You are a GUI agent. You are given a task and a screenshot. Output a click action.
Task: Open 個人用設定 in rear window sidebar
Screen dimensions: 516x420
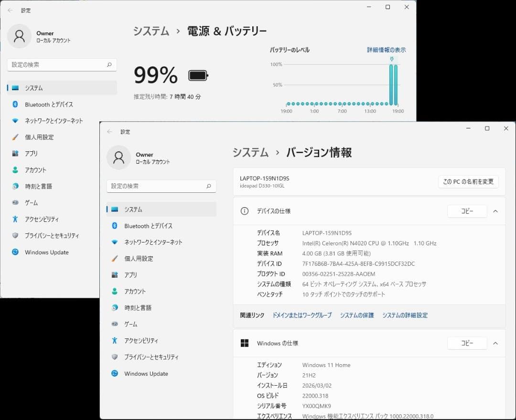[x=40, y=137]
